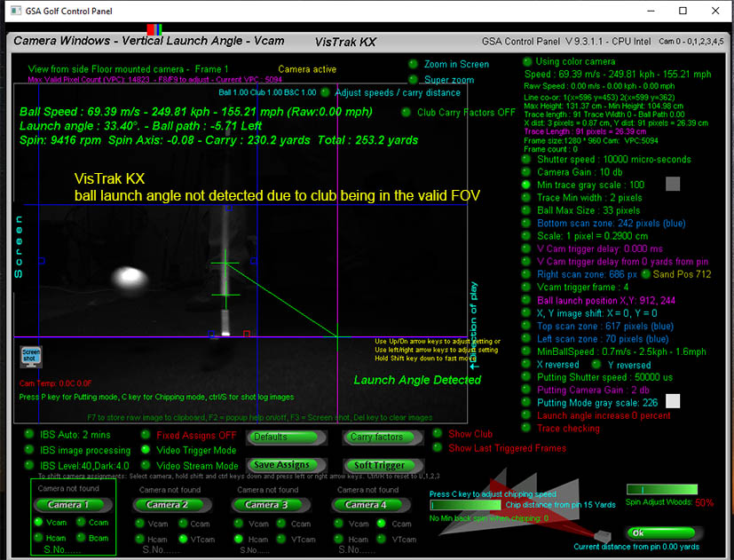The width and height of the screenshot is (734, 560).
Task: Toggle Club Carry Factors OFF
Action: (x=406, y=113)
